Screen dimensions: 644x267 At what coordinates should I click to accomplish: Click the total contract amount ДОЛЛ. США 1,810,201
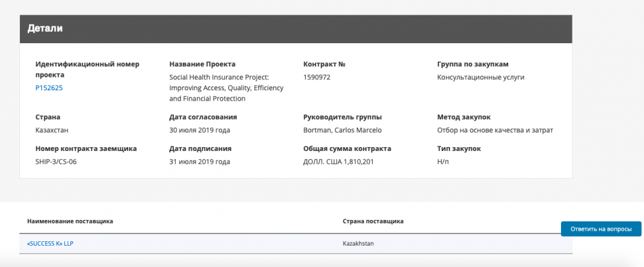[x=338, y=161]
